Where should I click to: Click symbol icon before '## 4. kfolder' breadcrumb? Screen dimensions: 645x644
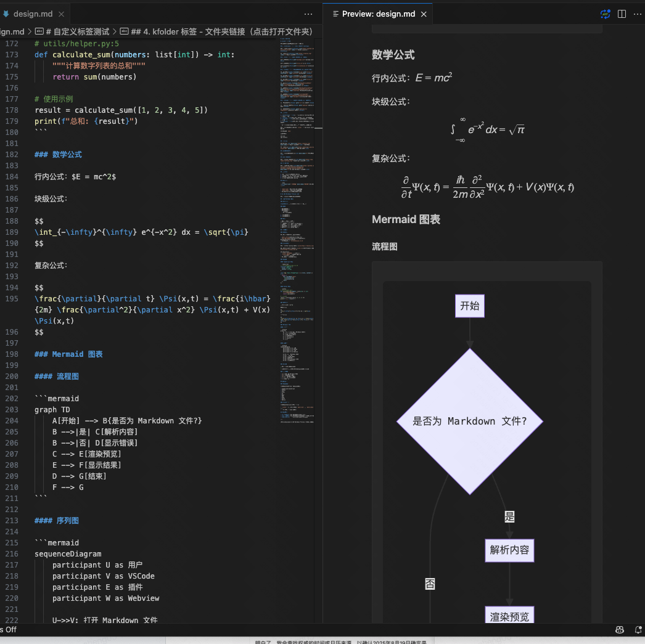click(x=124, y=31)
